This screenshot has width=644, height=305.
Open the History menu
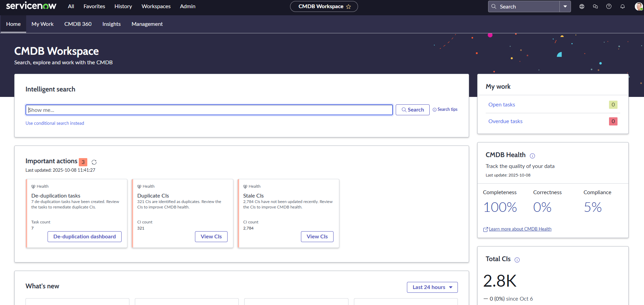point(123,6)
